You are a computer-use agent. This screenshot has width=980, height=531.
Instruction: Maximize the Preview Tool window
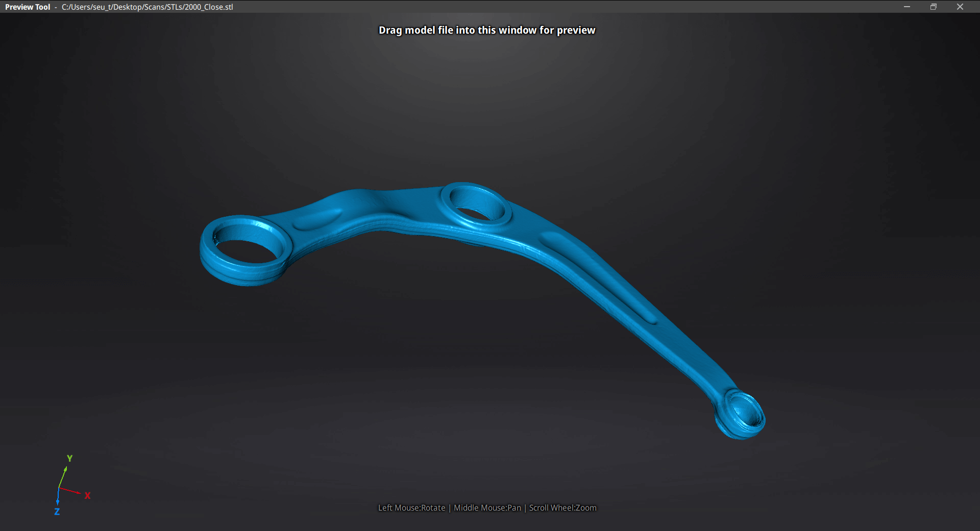point(934,7)
